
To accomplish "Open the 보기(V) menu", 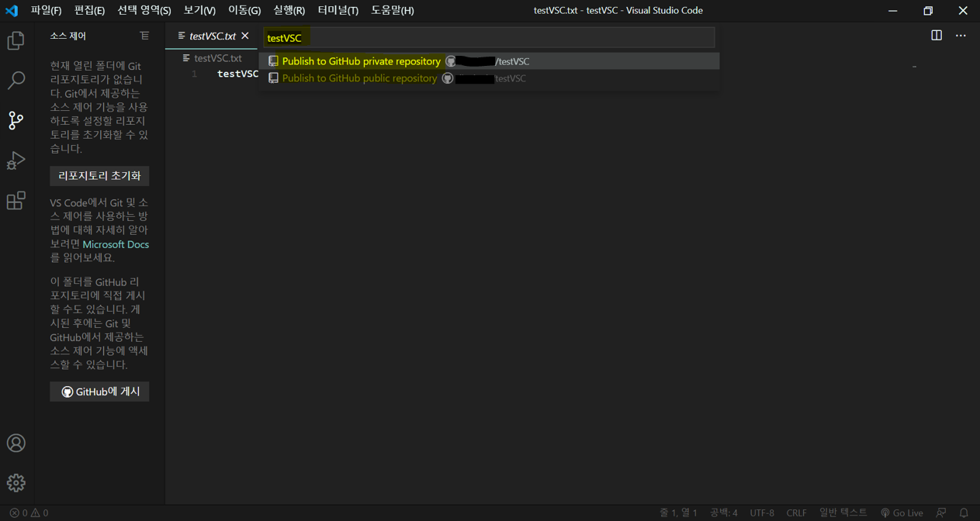I will click(199, 10).
